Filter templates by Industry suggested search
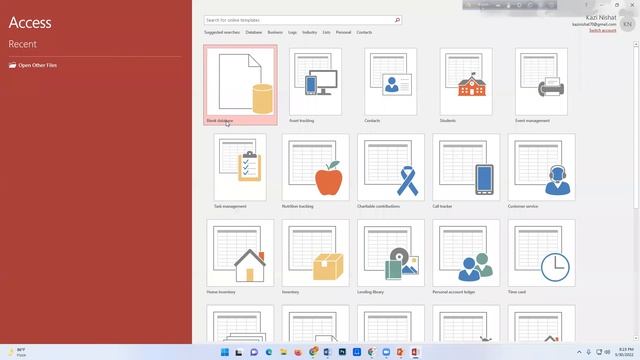The image size is (640, 360). click(x=309, y=32)
